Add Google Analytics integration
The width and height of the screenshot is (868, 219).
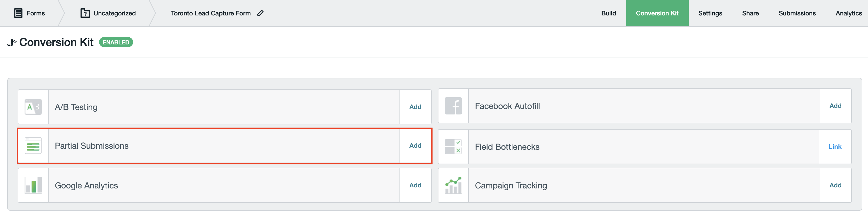(x=415, y=185)
